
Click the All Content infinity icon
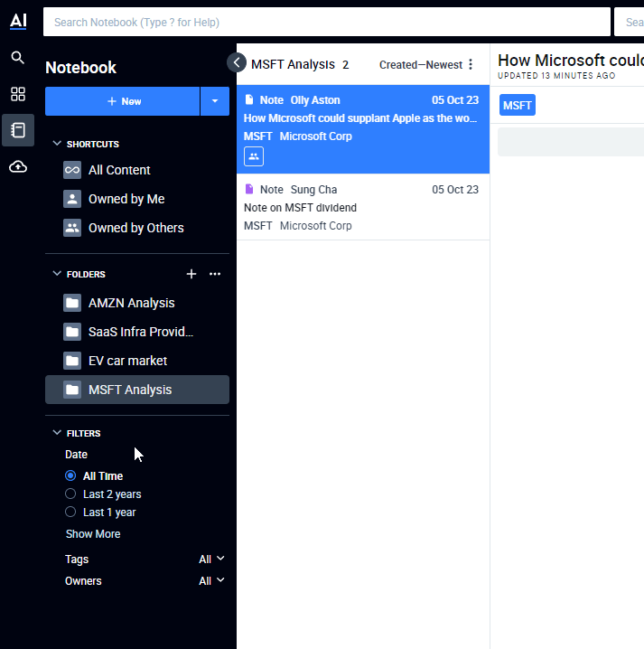click(72, 170)
